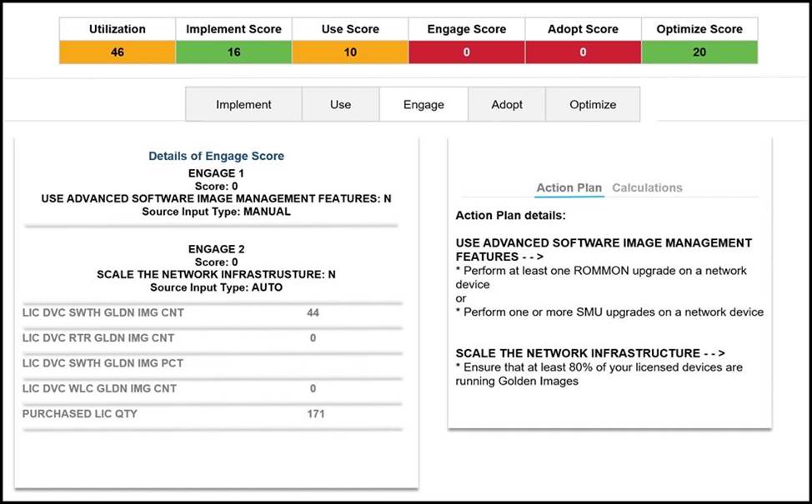Image resolution: width=812 pixels, height=504 pixels.
Task: Click the Details of Engage Score heading
Action: (216, 156)
